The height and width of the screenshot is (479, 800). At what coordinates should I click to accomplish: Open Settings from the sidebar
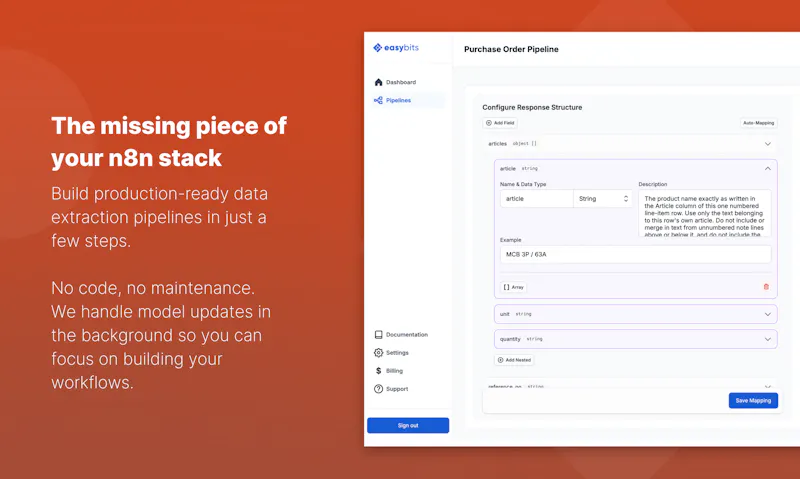pos(391,352)
